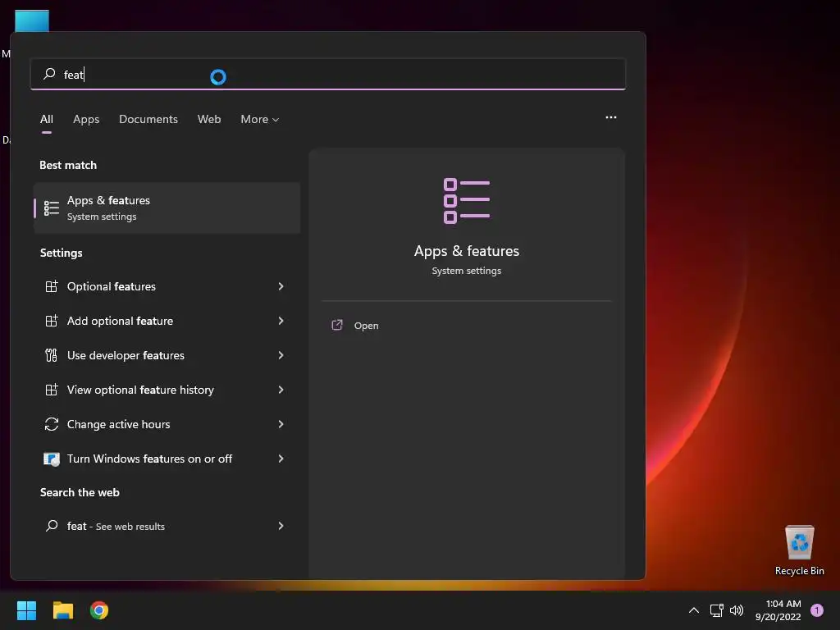
Task: Click the View optional feature history icon
Action: pyautogui.click(x=52, y=390)
